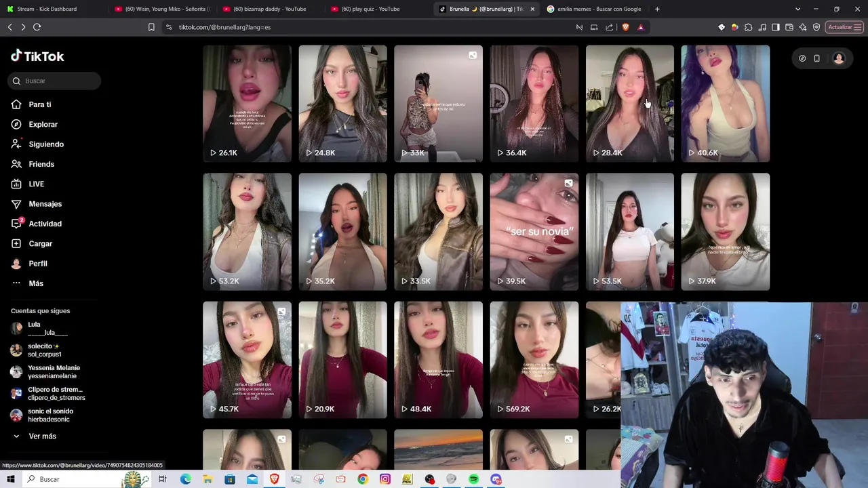Open Google Chrome from the taskbar
The height and width of the screenshot is (488, 868).
[363, 479]
